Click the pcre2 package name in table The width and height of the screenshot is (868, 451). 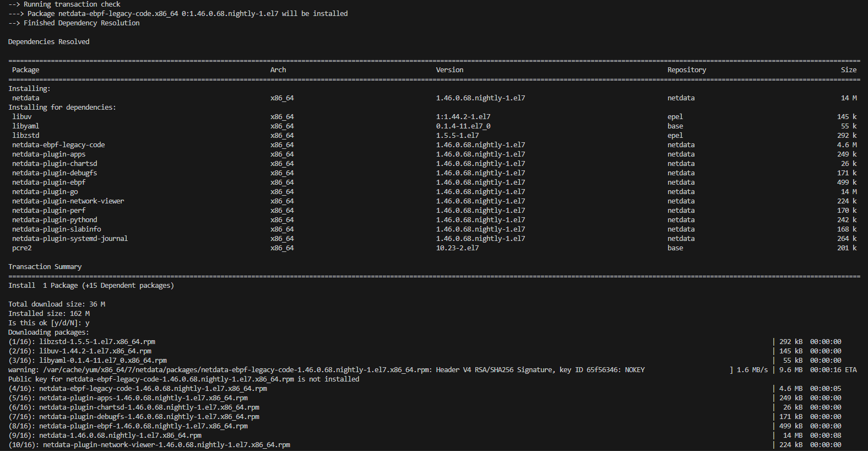pos(22,248)
